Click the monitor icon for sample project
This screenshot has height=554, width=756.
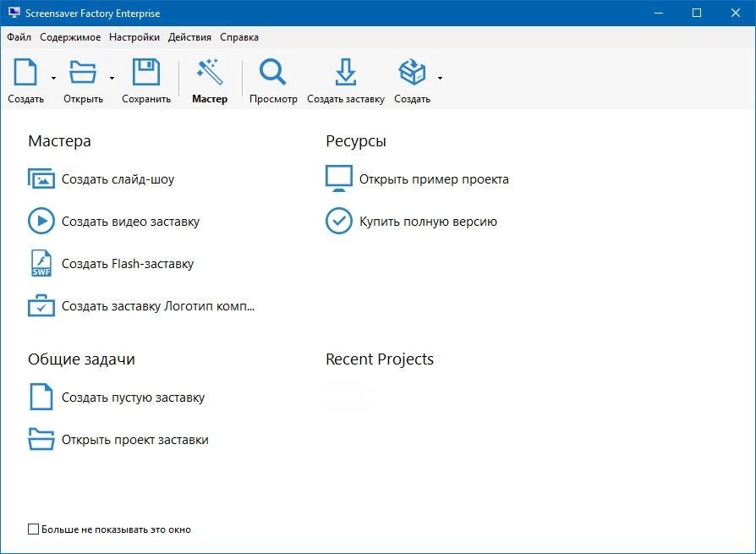point(339,178)
